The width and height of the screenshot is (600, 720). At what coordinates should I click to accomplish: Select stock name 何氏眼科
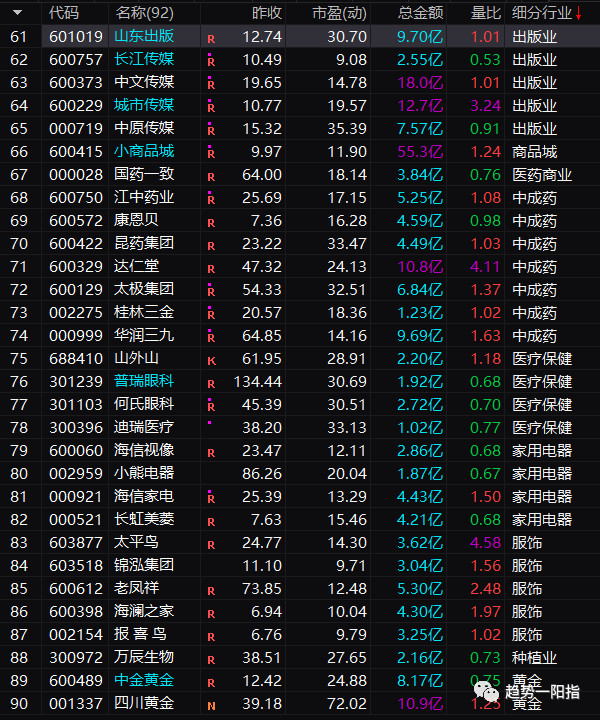tap(144, 404)
